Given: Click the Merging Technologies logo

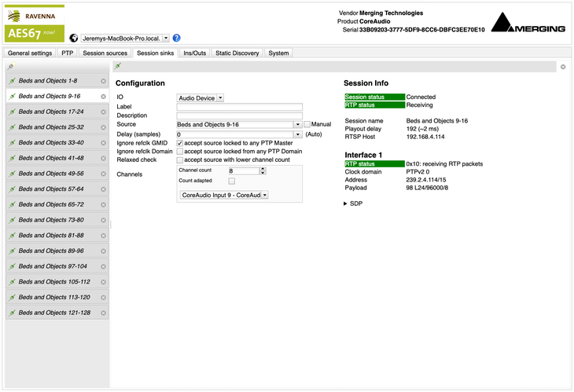Looking at the screenshot, I should click(528, 24).
